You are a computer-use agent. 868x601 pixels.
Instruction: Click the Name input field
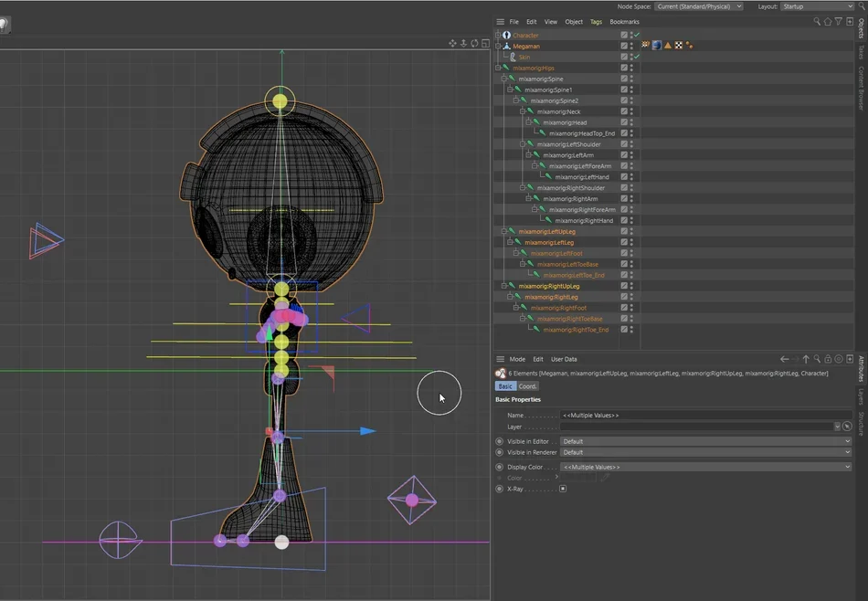(705, 415)
